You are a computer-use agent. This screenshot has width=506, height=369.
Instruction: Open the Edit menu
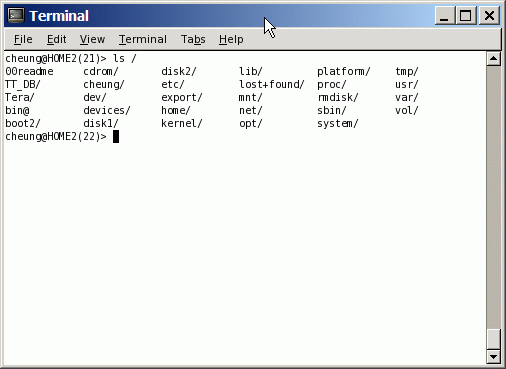point(56,39)
